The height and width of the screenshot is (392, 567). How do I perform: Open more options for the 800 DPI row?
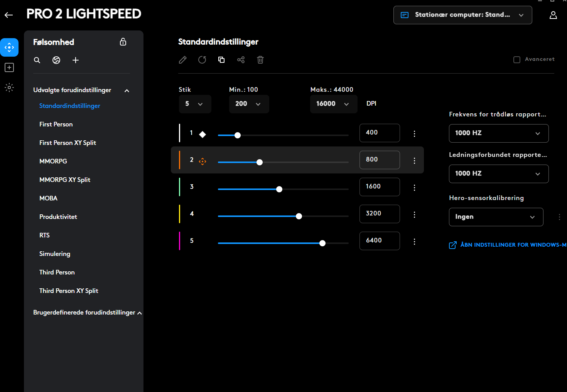coord(415,161)
